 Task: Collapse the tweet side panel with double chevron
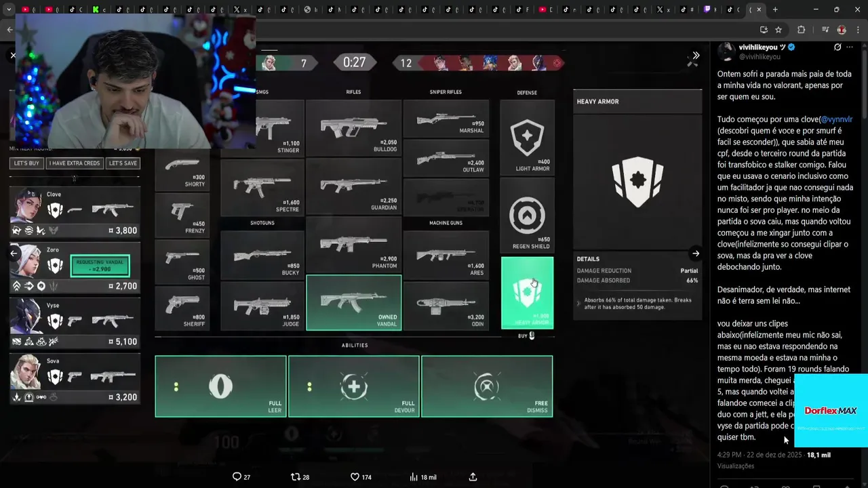point(696,56)
